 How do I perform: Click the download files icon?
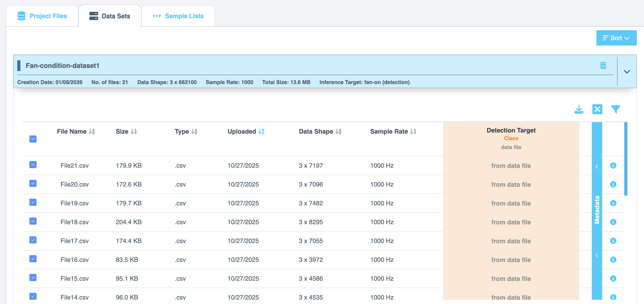tap(579, 109)
